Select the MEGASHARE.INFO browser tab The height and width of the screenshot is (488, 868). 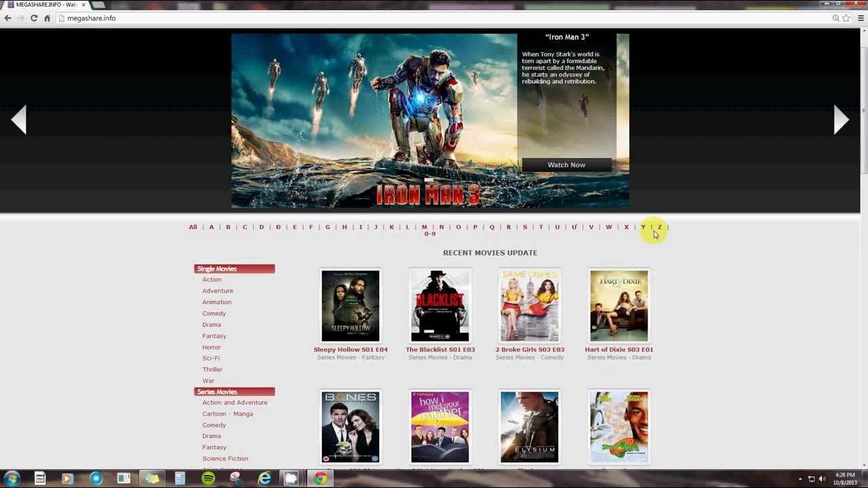[x=46, y=5]
